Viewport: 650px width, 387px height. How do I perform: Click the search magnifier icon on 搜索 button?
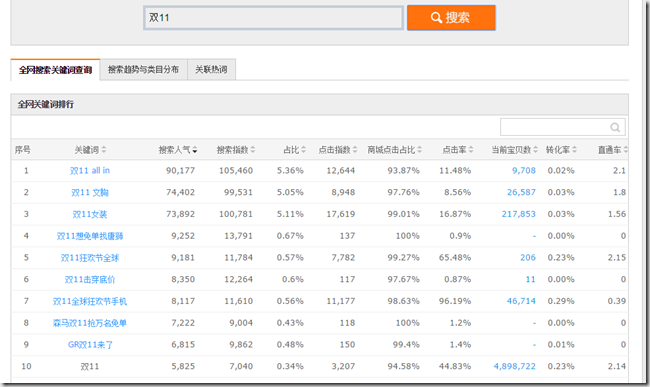pos(436,17)
